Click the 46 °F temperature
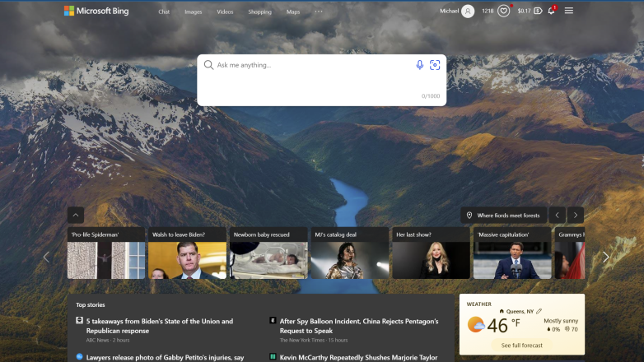This screenshot has height=362, width=644. point(503,326)
